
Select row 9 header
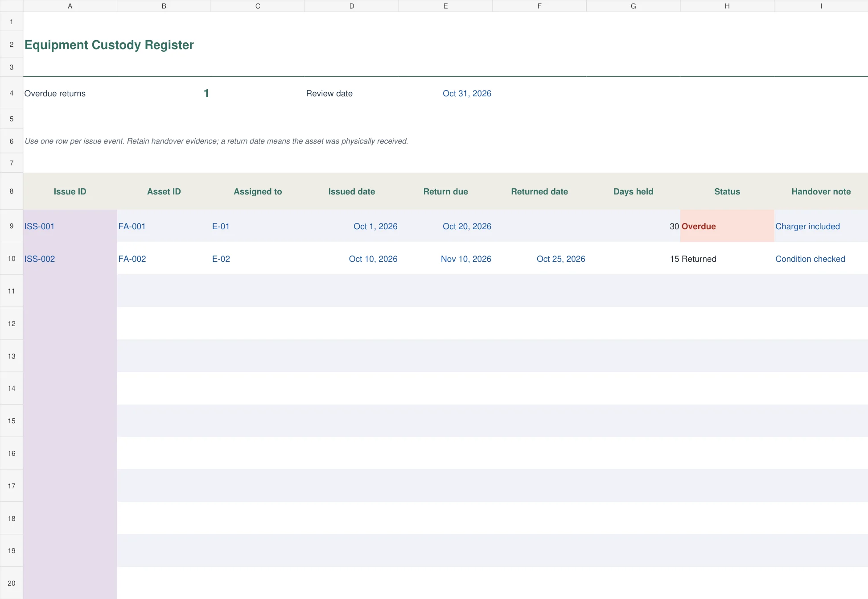click(x=12, y=226)
